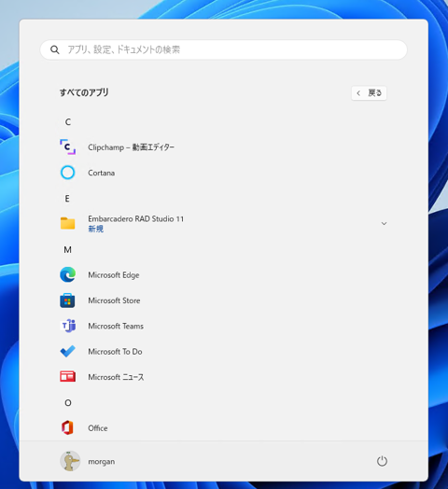This screenshot has height=489, width=448.
Task: Jump via the letter C header
Action: [68, 121]
